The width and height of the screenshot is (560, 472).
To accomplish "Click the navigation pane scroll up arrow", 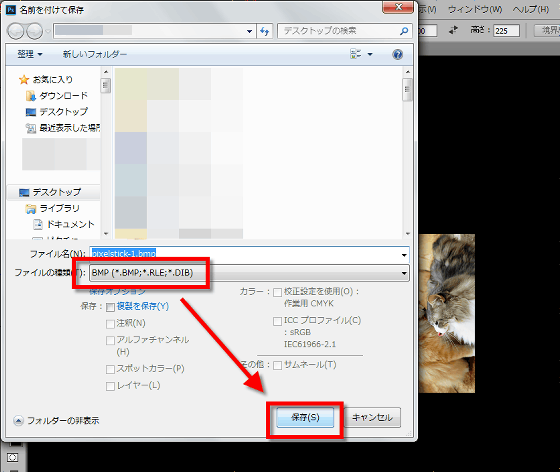I will 106,72.
